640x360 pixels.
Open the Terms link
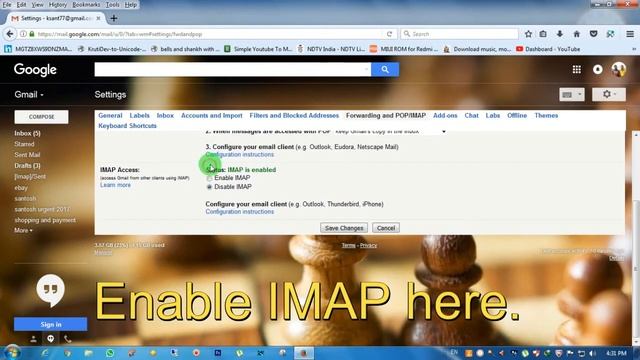[348, 245]
